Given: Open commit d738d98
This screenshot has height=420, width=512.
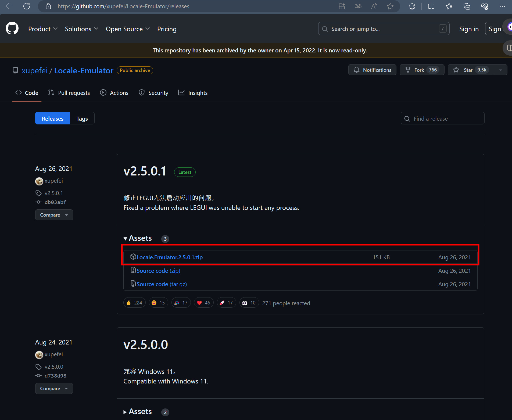Looking at the screenshot, I should (x=55, y=376).
